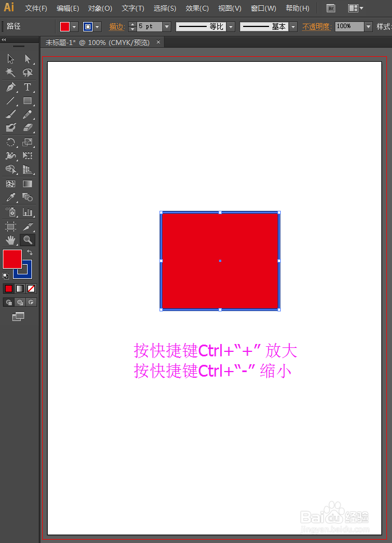This screenshot has height=543, width=392.
Task: Select the Perspective Grid tool
Action: click(28, 169)
